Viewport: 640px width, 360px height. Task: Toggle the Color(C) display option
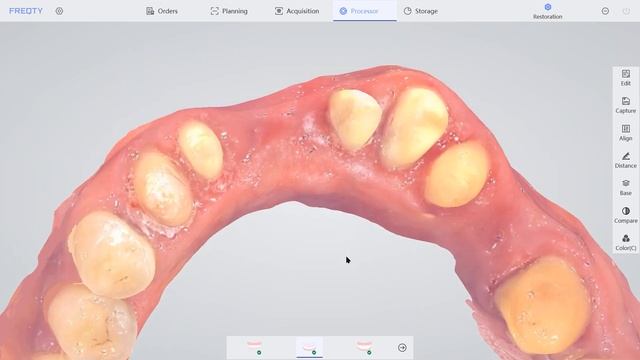tap(626, 242)
